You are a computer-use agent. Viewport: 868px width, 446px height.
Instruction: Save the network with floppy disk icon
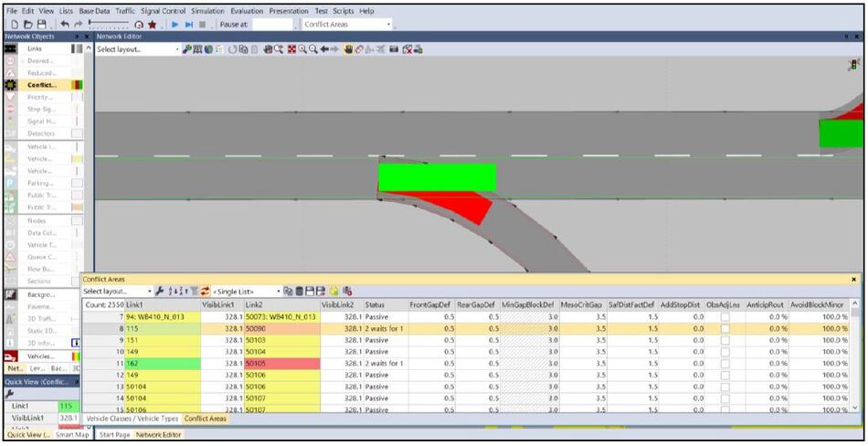(41, 25)
